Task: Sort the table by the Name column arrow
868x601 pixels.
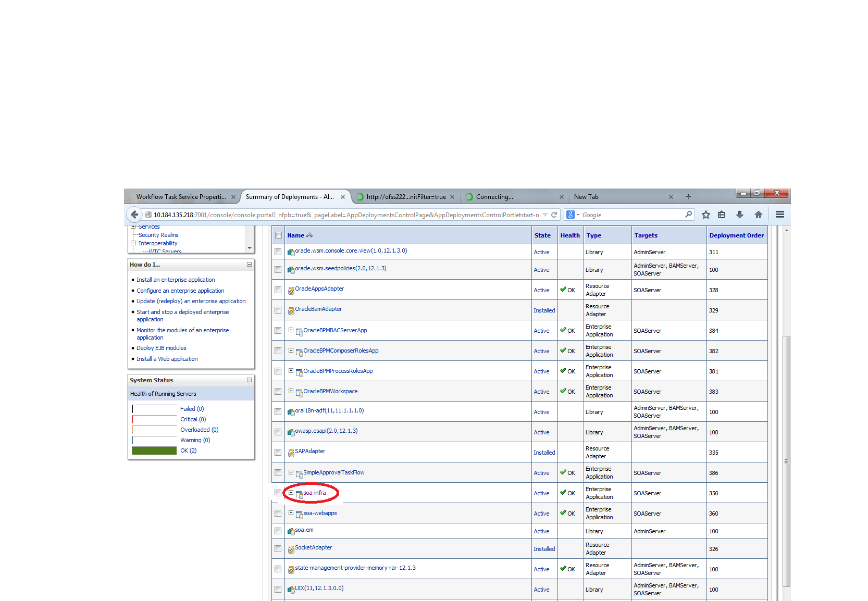Action: [x=309, y=235]
